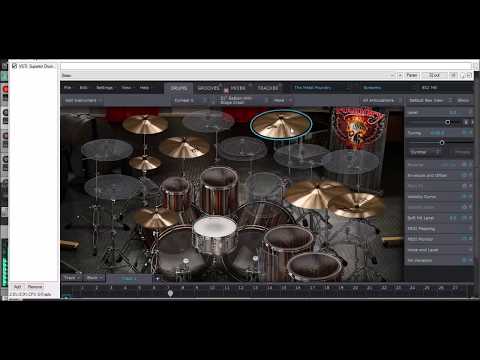Select the front floor tom

click(x=315, y=267)
